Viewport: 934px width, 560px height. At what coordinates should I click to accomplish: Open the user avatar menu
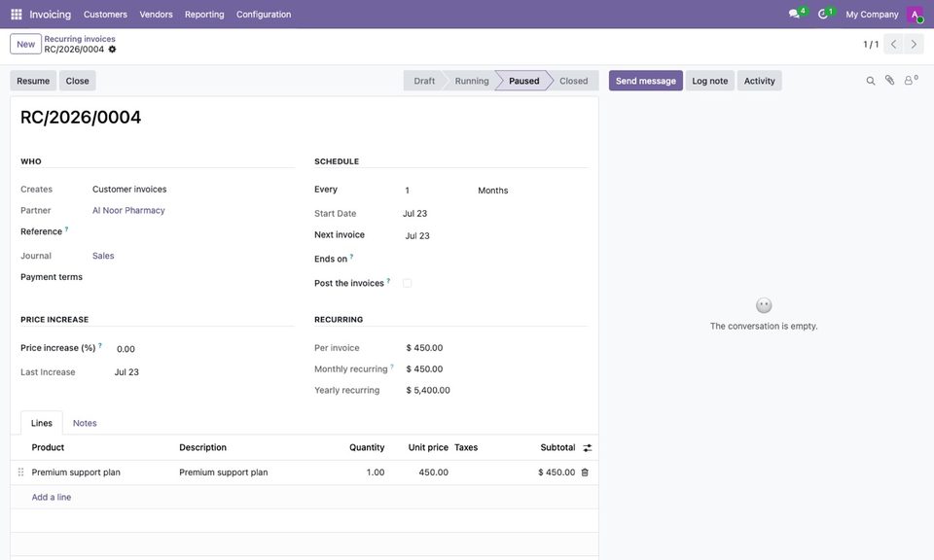(x=915, y=15)
